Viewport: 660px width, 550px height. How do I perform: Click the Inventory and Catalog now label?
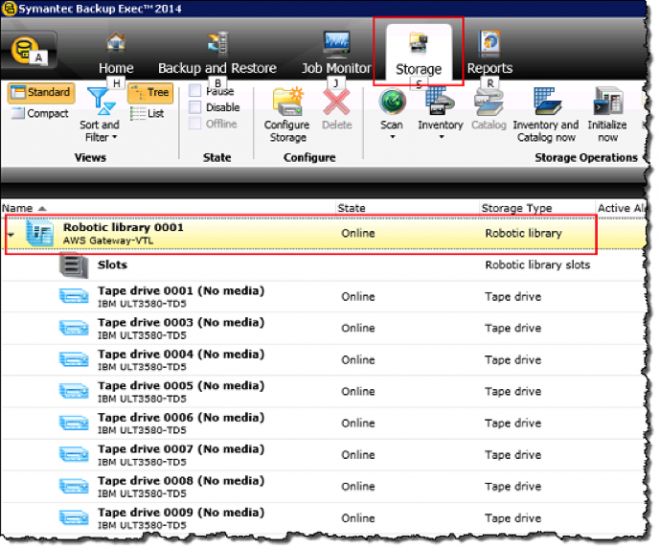click(x=546, y=131)
